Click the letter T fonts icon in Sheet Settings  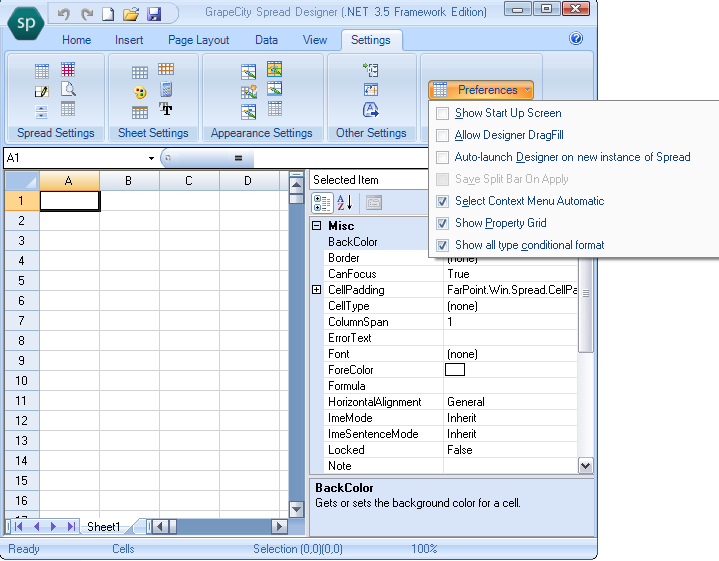(x=166, y=109)
